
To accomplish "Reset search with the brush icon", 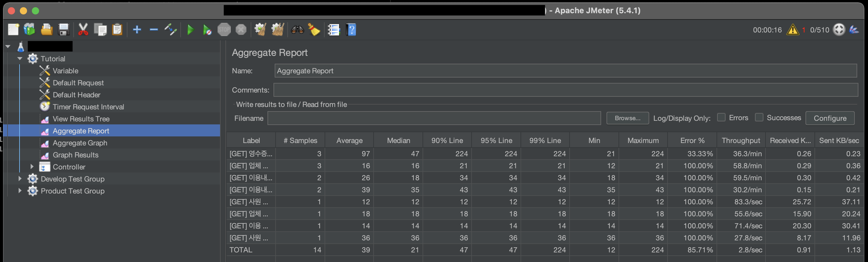I will pos(314,30).
